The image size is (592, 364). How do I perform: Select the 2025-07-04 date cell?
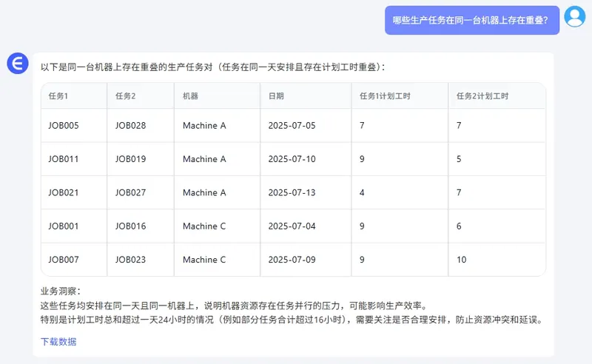[292, 226]
